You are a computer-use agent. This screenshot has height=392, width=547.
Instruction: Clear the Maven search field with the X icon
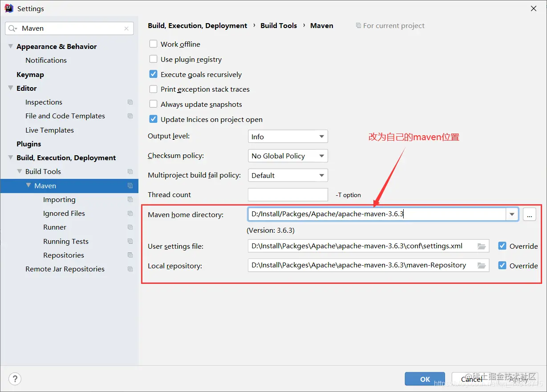pyautogui.click(x=126, y=28)
